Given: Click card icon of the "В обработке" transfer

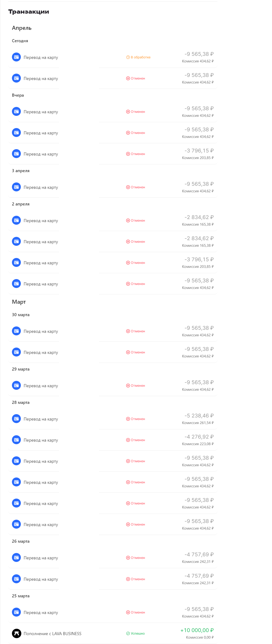Looking at the screenshot, I should click(16, 57).
